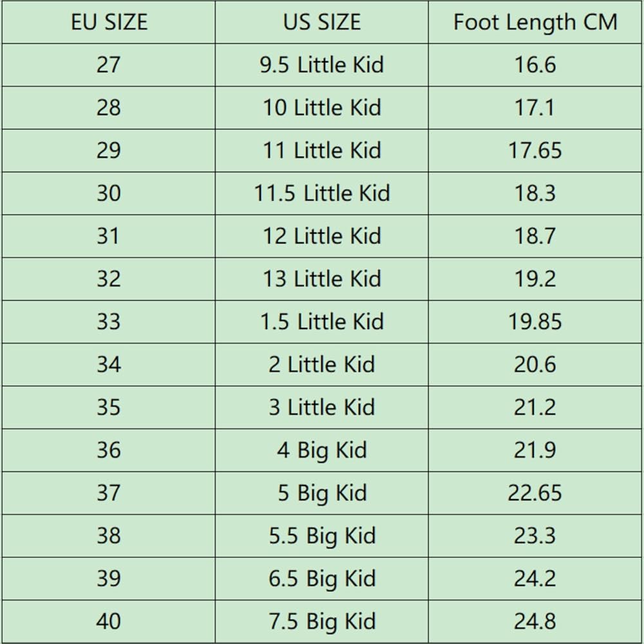Click the Foot Length CM header
Image resolution: width=644 pixels, height=644 pixels.
coord(535,22)
